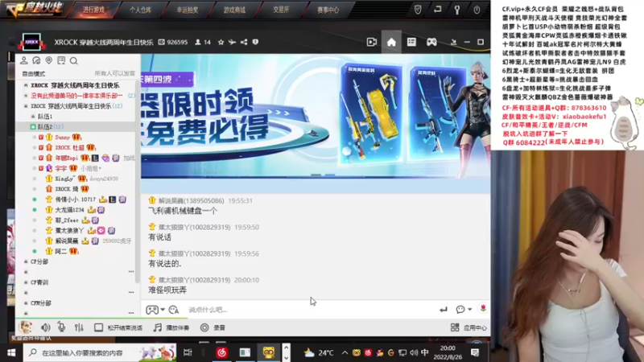644x362 pixels.
Task: Expand the CF青训 channel group
Action: point(27,282)
